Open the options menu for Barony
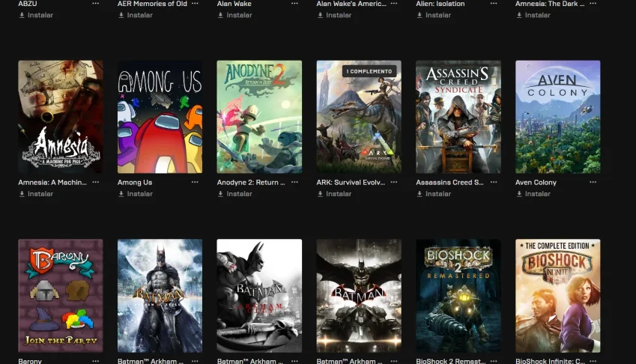 pyautogui.click(x=96, y=361)
